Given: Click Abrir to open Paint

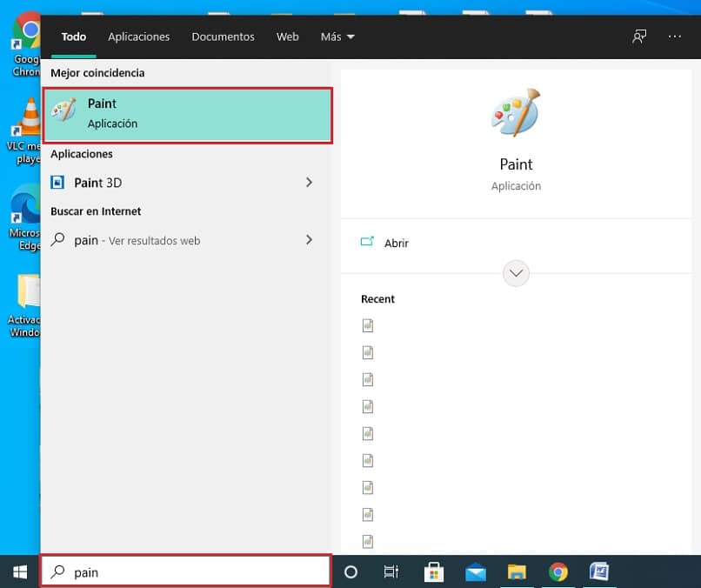Looking at the screenshot, I should [396, 244].
